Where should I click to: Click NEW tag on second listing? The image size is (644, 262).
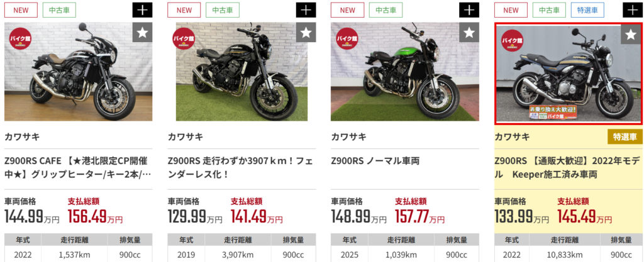coord(184,10)
